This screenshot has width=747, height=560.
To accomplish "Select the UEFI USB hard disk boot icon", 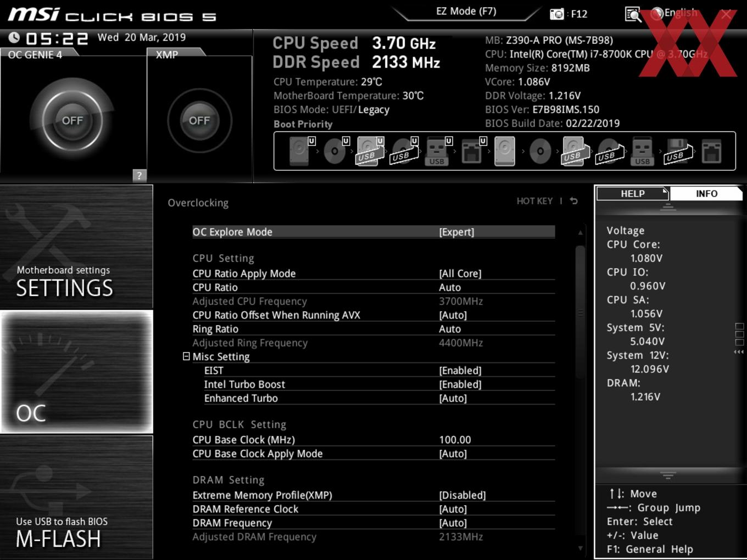I will [370, 151].
